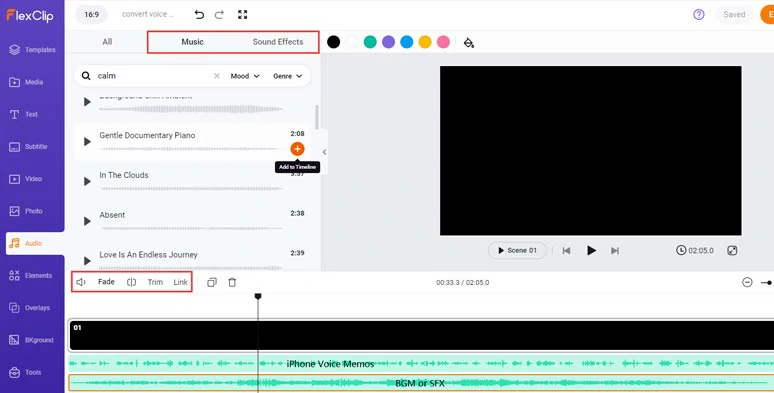Zoom out the timeline

747,282
